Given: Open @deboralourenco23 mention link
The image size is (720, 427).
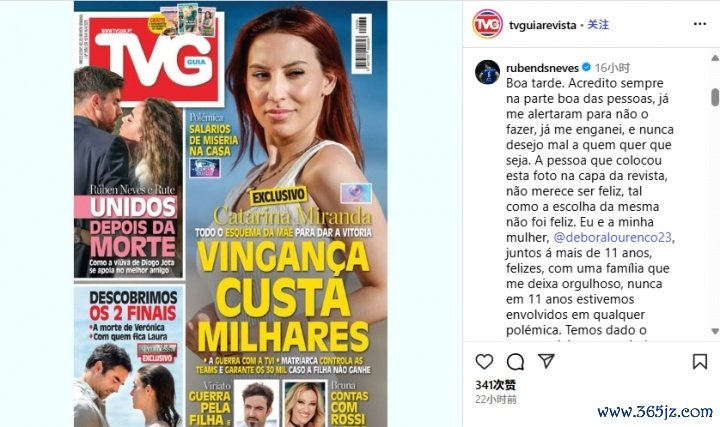Looking at the screenshot, I should point(613,237).
